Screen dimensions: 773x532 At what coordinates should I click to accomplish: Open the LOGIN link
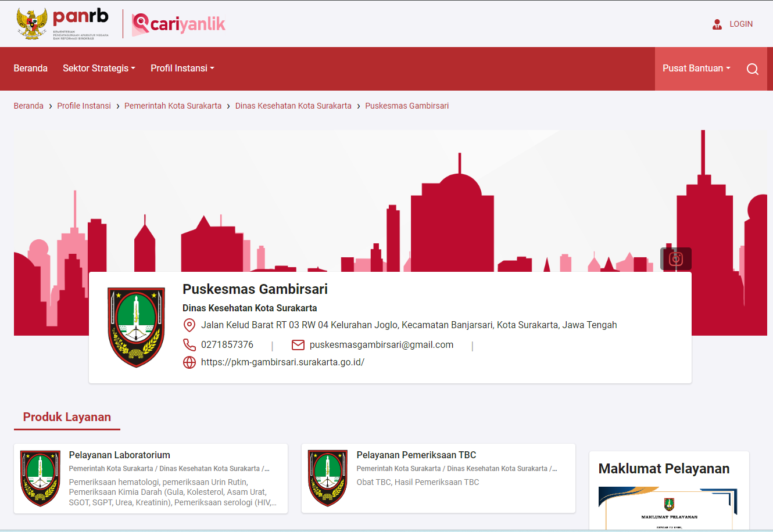[741, 24]
